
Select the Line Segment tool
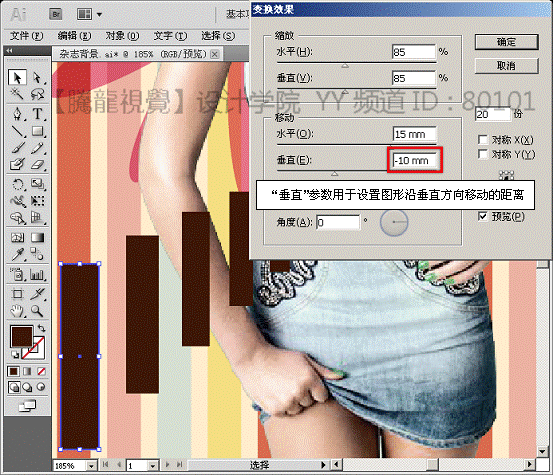pos(17,131)
